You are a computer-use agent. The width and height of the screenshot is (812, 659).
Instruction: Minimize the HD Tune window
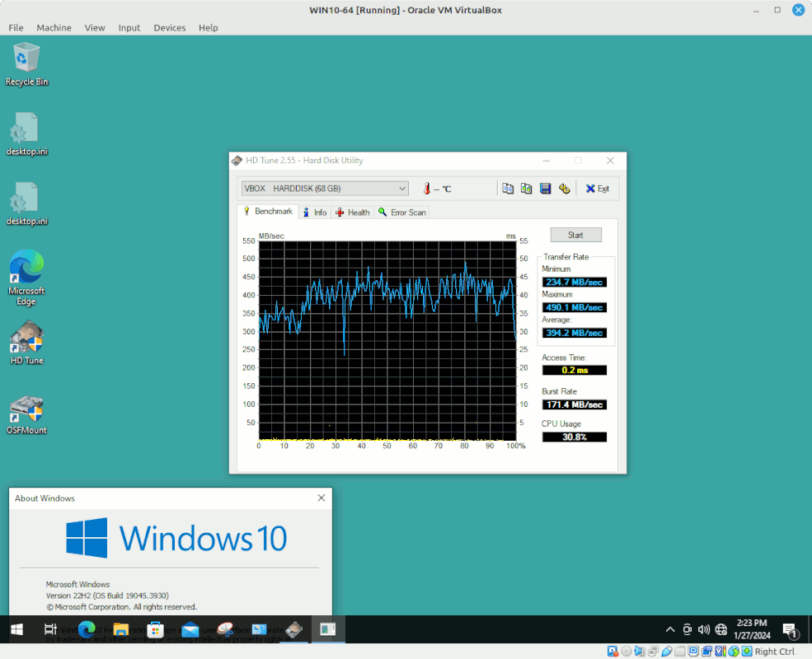pyautogui.click(x=546, y=161)
